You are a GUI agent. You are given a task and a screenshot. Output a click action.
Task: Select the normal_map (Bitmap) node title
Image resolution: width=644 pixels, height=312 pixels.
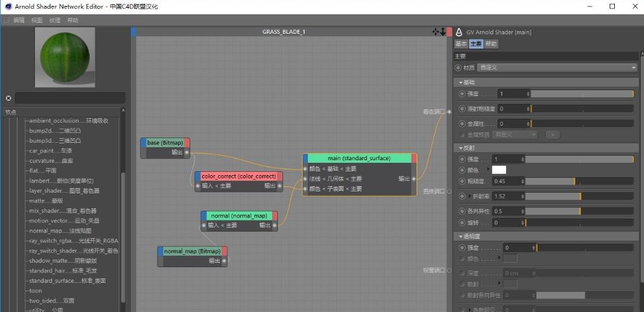[x=192, y=251]
